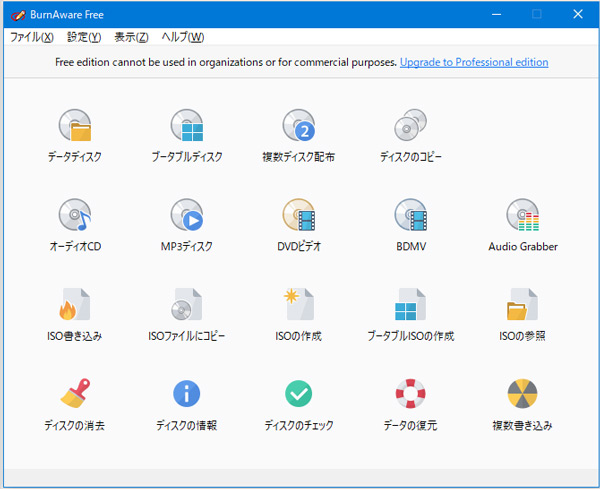The image size is (600, 489).
Task: Choose the ディスクの消去 erase disc icon
Action: (x=74, y=395)
